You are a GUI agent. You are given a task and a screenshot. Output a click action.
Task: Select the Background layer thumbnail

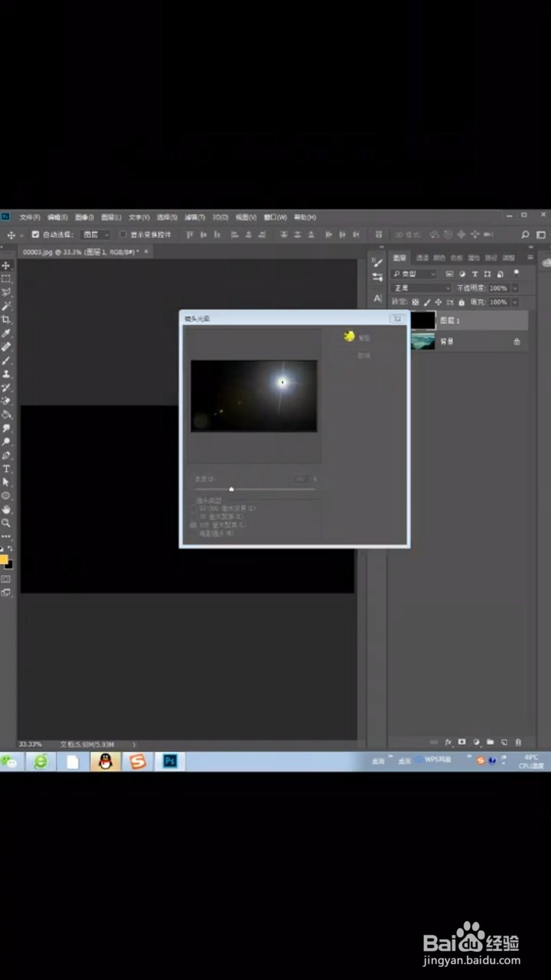point(424,341)
